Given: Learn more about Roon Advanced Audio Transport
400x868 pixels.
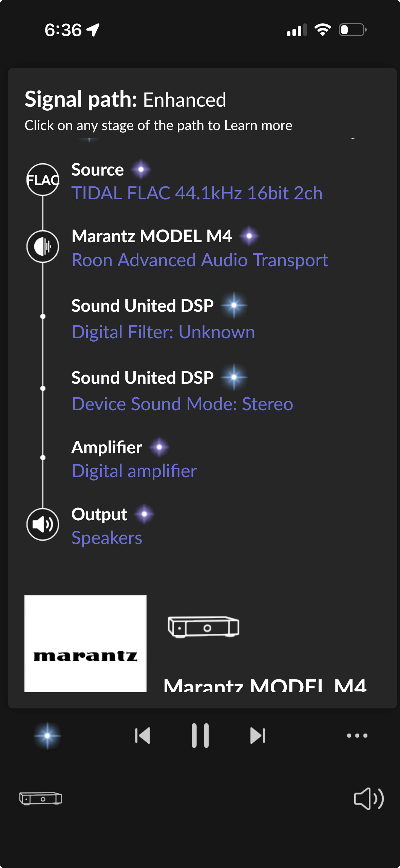Looking at the screenshot, I should pyautogui.click(x=200, y=260).
